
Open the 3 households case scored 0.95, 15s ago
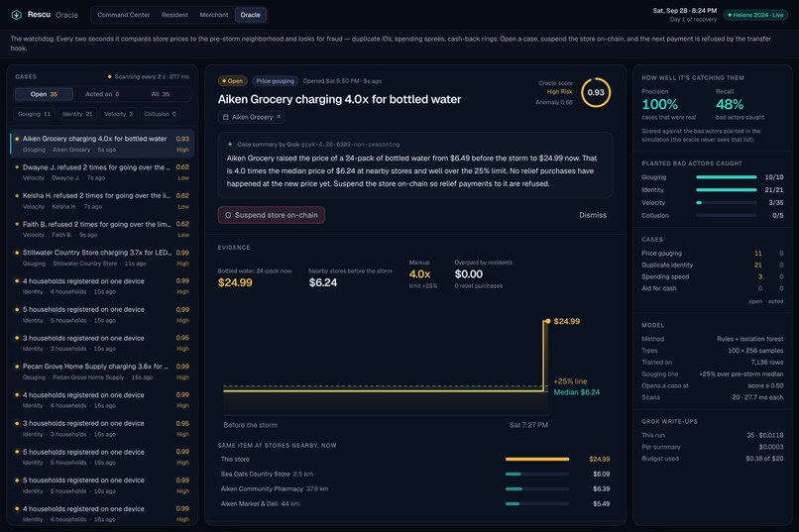click(102, 343)
